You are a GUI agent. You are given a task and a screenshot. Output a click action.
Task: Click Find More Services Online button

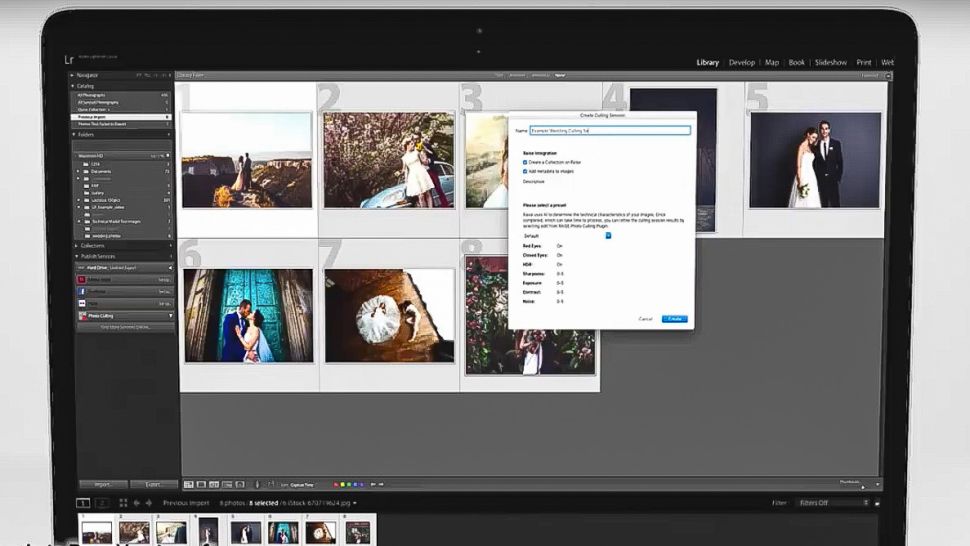tap(126, 327)
